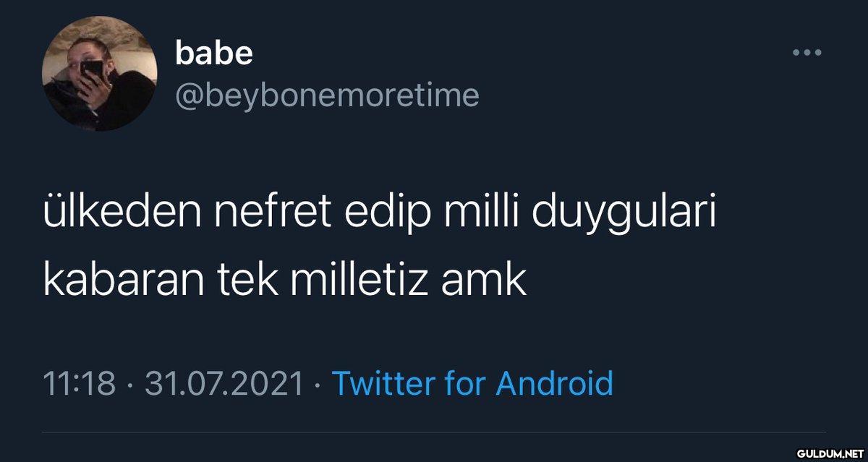Click the @beybonemoretime handle
Image resolution: width=868 pixels, height=462 pixels.
tap(327, 95)
